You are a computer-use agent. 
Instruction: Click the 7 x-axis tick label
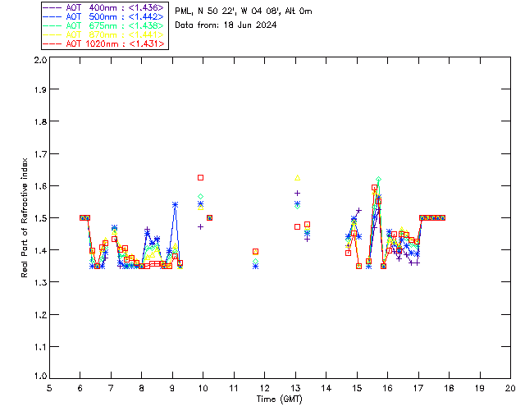[x=111, y=388]
